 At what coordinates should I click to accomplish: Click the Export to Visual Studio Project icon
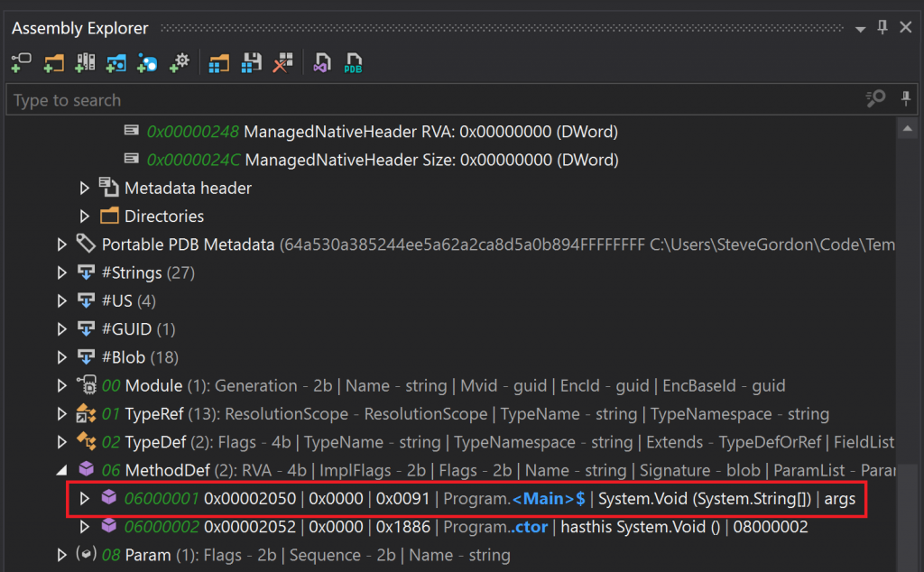click(x=322, y=62)
